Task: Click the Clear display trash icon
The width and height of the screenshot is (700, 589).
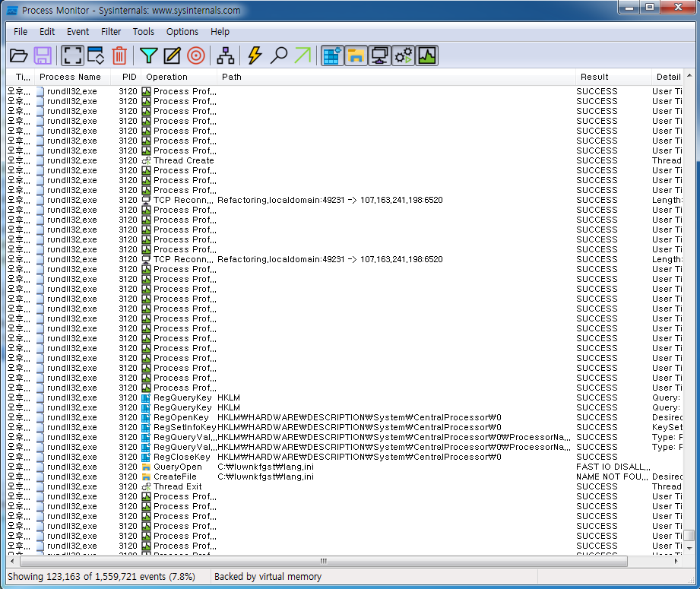Action: point(119,55)
